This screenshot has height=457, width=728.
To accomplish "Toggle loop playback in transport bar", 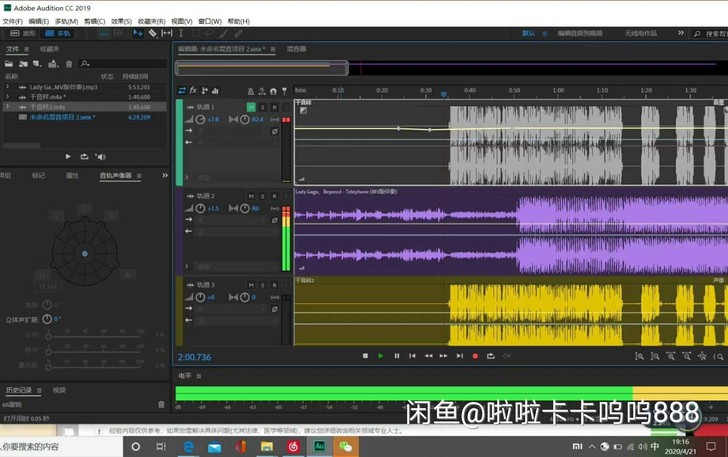I will (x=490, y=356).
